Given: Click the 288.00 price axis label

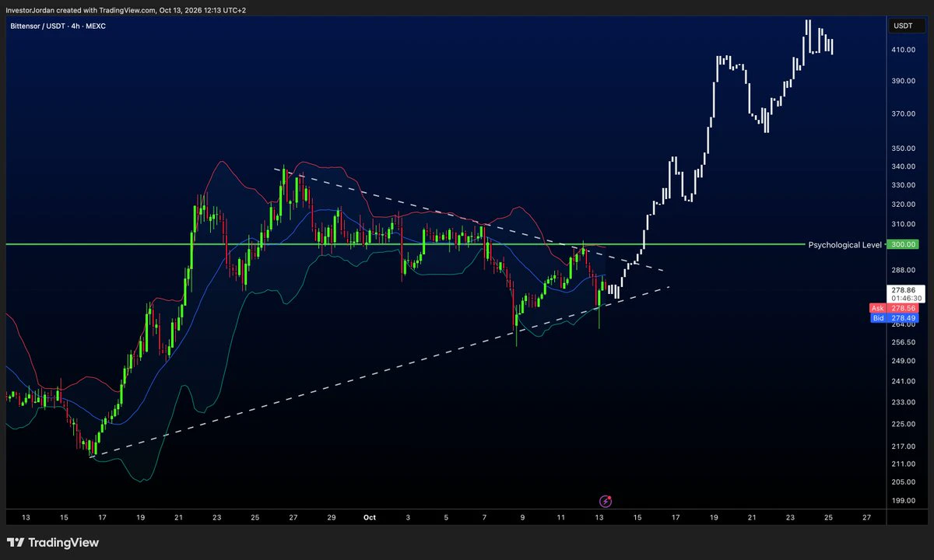Looking at the screenshot, I should pyautogui.click(x=903, y=270).
